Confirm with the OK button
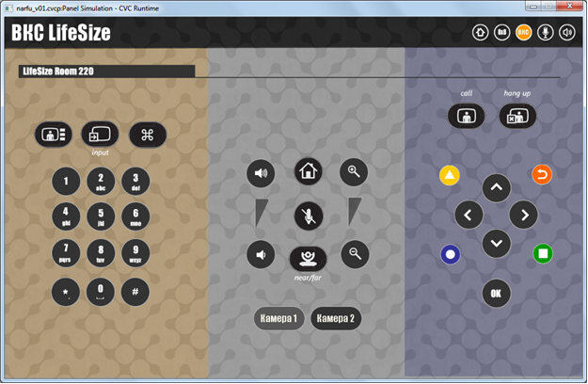 click(496, 294)
